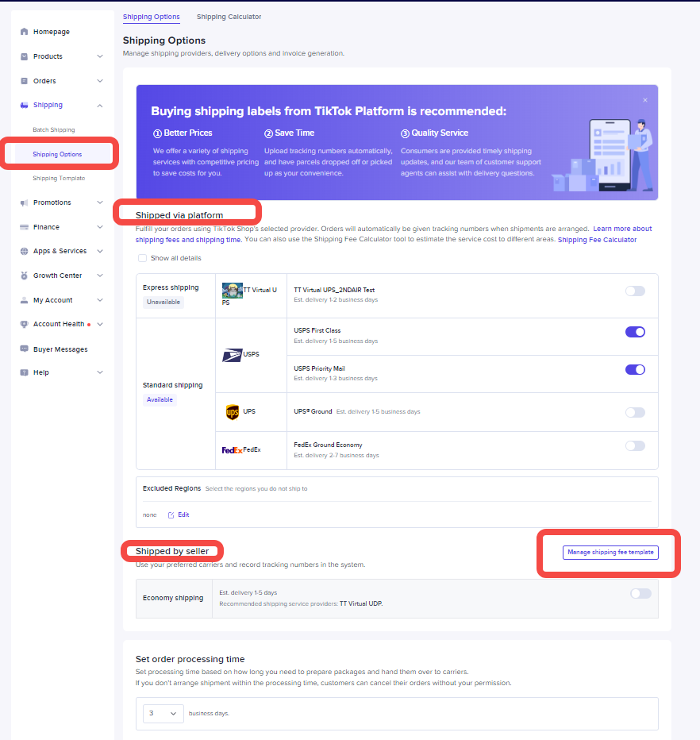The height and width of the screenshot is (740, 700).
Task: Click the Apps & Services globe icon
Action: (24, 251)
